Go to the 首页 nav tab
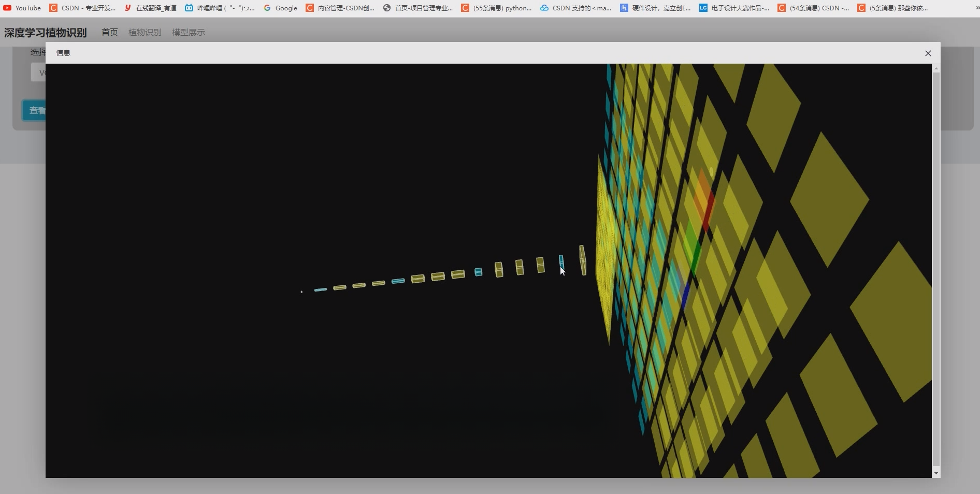The width and height of the screenshot is (980, 494). click(110, 33)
